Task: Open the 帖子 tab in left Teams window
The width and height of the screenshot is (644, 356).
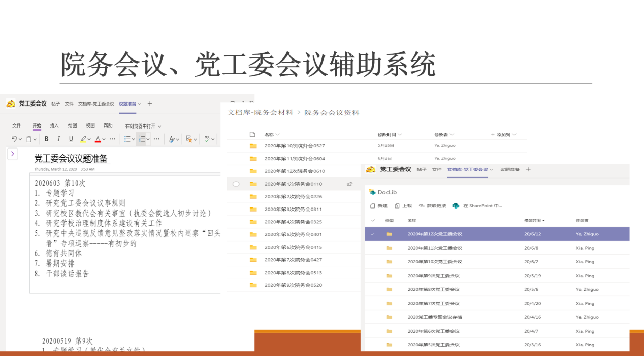Action: click(x=55, y=104)
